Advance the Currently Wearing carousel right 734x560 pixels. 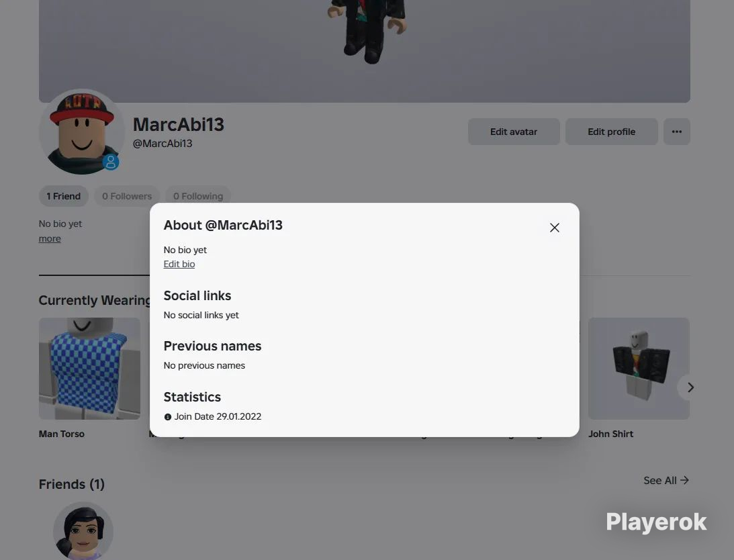[x=690, y=387]
